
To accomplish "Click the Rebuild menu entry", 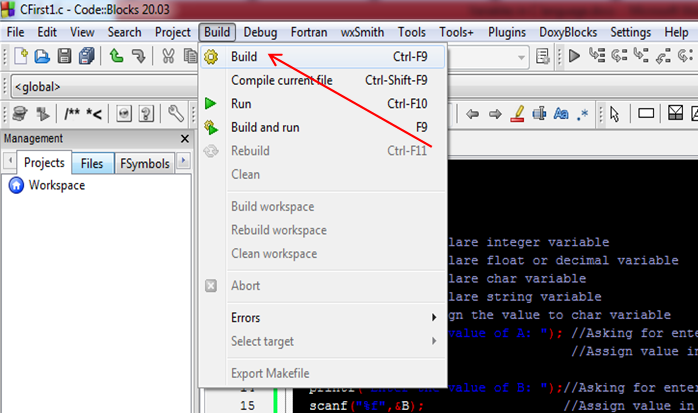I will click(323, 151).
